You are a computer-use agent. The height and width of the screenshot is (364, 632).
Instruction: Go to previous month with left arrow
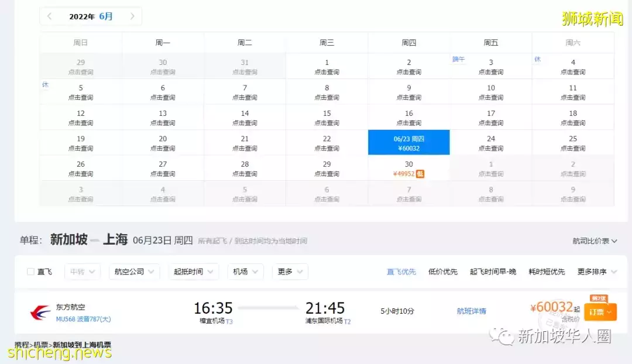pos(50,16)
